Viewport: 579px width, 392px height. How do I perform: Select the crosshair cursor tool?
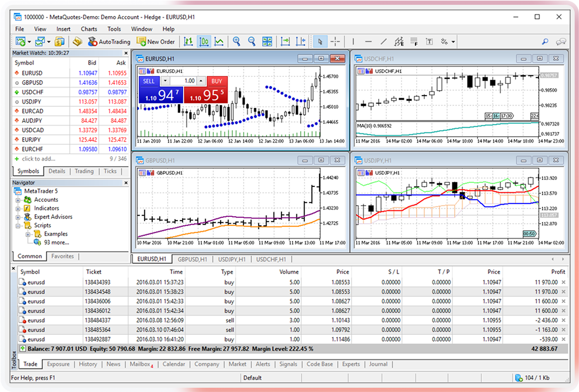pyautogui.click(x=335, y=42)
